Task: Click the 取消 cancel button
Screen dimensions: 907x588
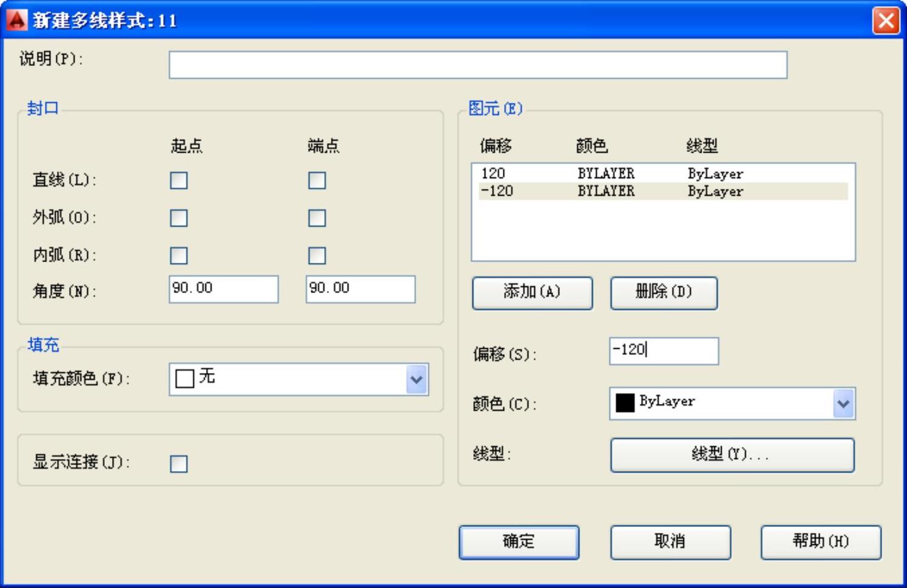Action: pos(670,542)
